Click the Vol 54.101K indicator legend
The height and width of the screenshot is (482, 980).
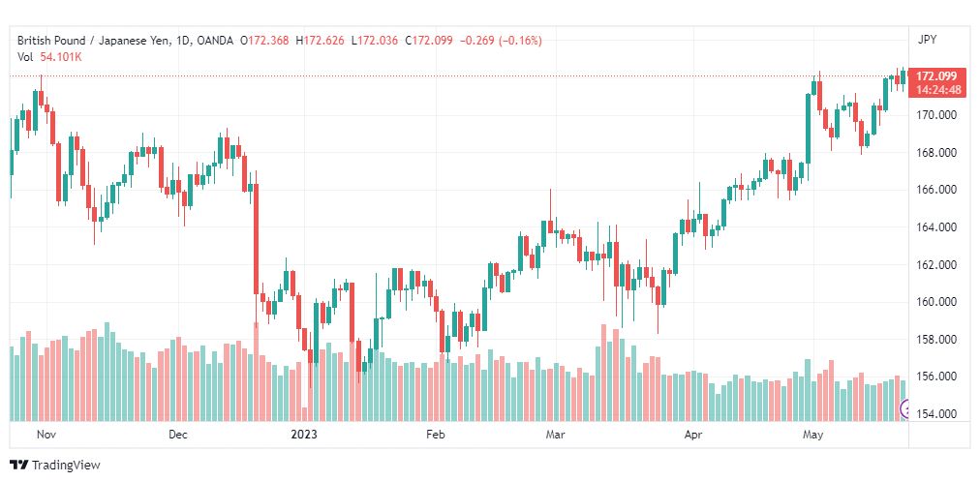[x=49, y=57]
